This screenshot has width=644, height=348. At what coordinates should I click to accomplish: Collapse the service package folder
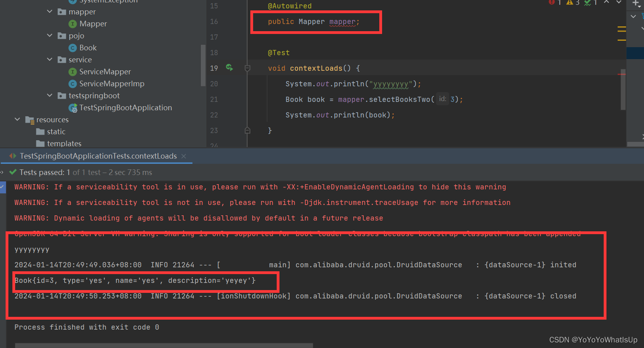[x=50, y=60]
